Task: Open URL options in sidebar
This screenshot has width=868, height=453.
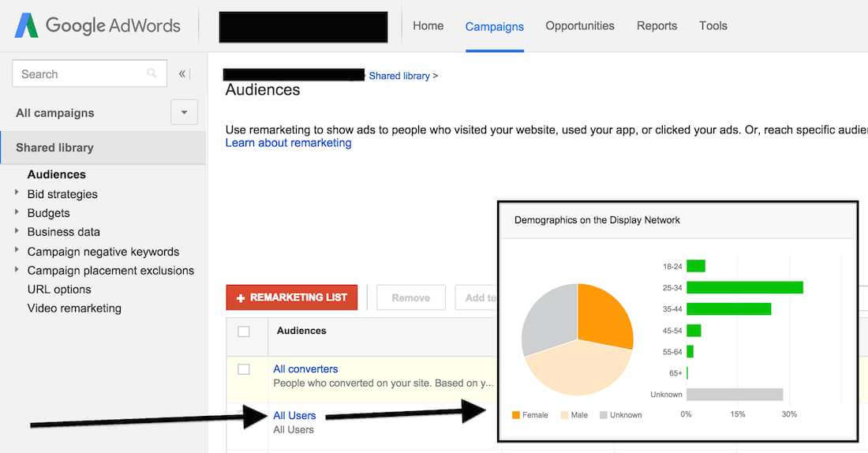Action: pos(59,290)
